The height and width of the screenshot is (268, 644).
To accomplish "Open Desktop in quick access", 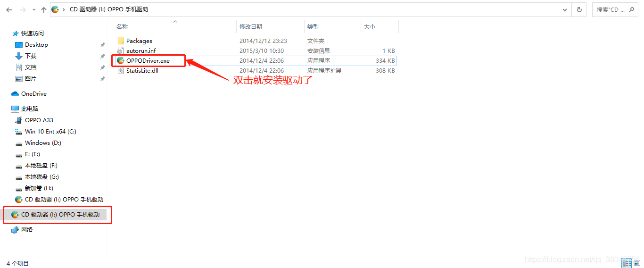I will 36,45.
